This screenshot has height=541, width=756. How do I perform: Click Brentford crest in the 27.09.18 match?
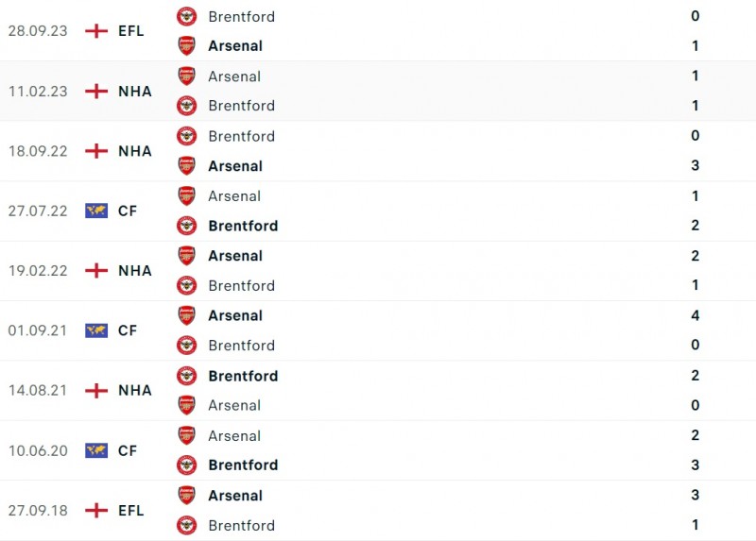(x=187, y=525)
